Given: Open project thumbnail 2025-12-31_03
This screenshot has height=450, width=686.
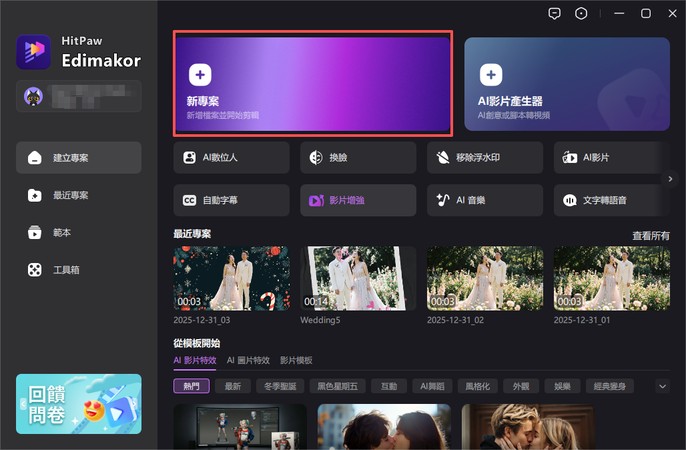Looking at the screenshot, I should point(231,279).
